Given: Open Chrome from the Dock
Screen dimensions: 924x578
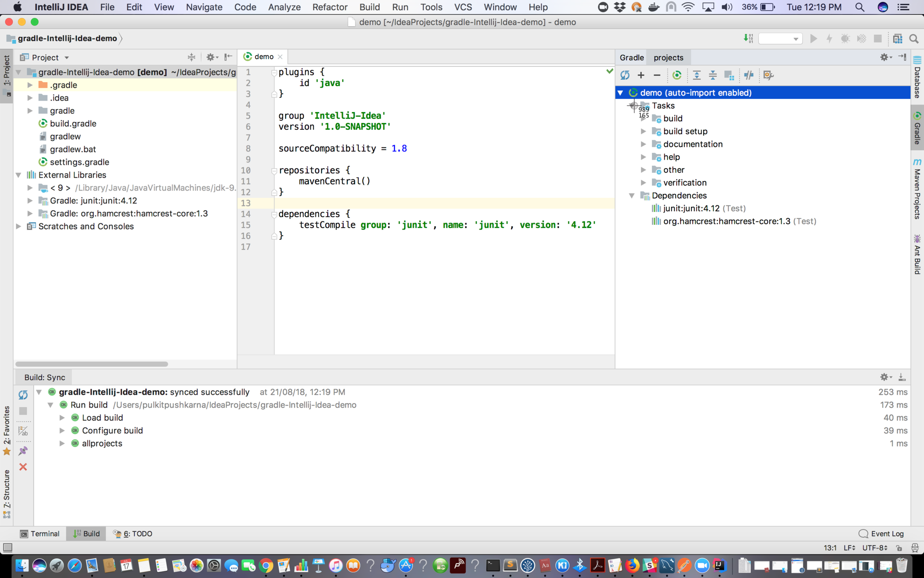Looking at the screenshot, I should coord(266,566).
